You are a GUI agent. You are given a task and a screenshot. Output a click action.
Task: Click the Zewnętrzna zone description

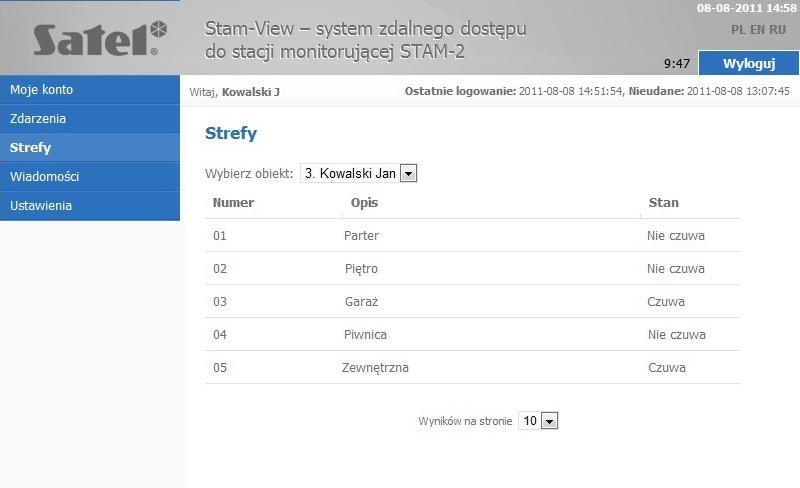[375, 368]
